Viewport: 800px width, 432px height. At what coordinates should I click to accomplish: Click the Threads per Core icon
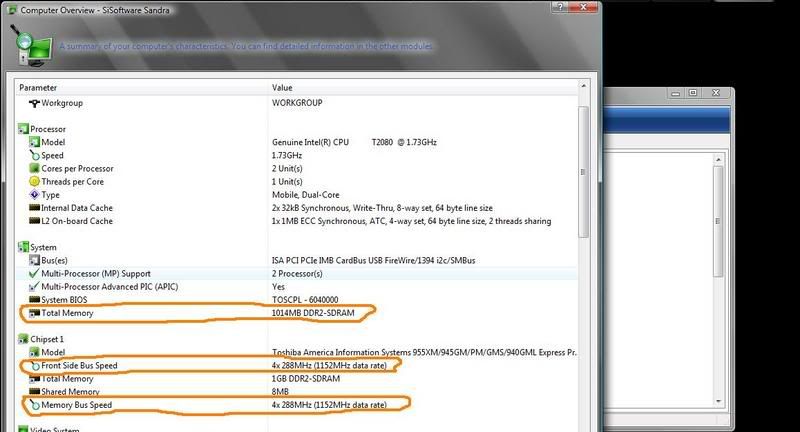pos(34,182)
